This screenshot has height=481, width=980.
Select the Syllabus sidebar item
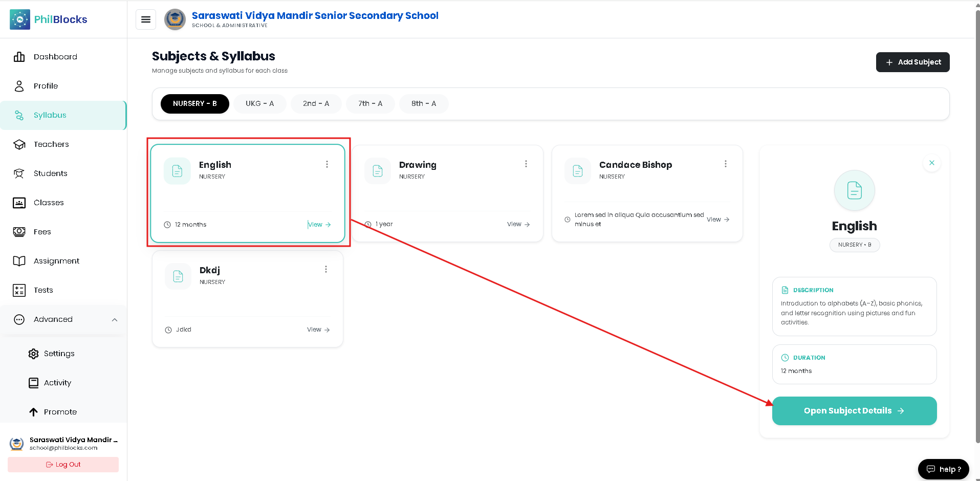pos(63,115)
